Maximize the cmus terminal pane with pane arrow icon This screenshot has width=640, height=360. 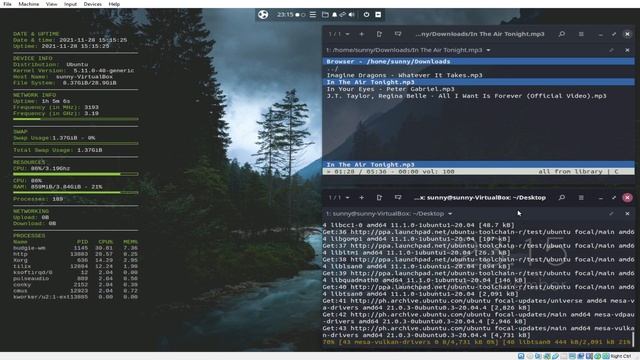click(x=611, y=50)
